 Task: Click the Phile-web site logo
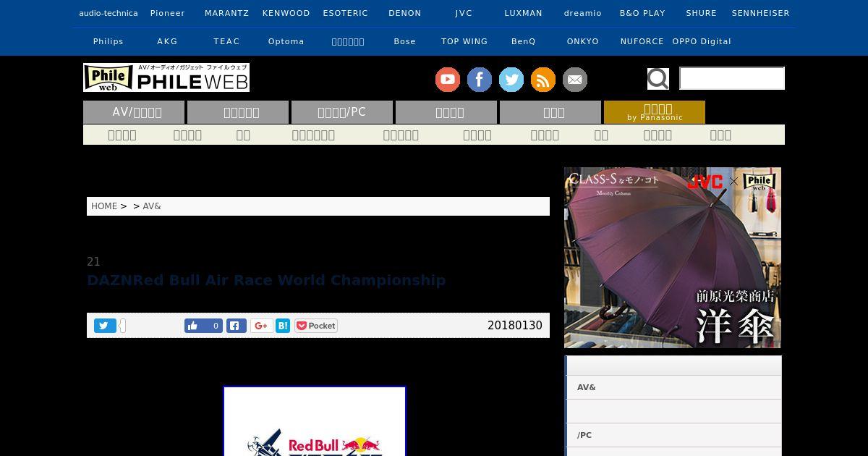pos(166,77)
